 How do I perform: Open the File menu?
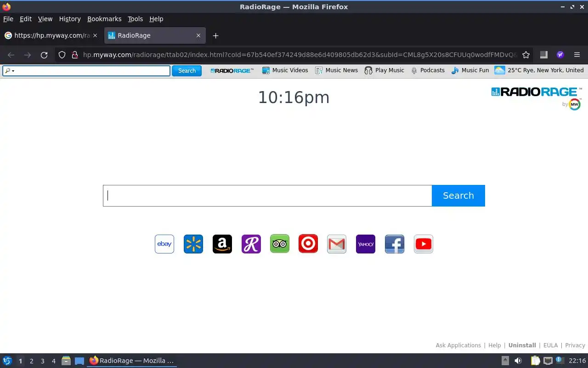(x=8, y=19)
